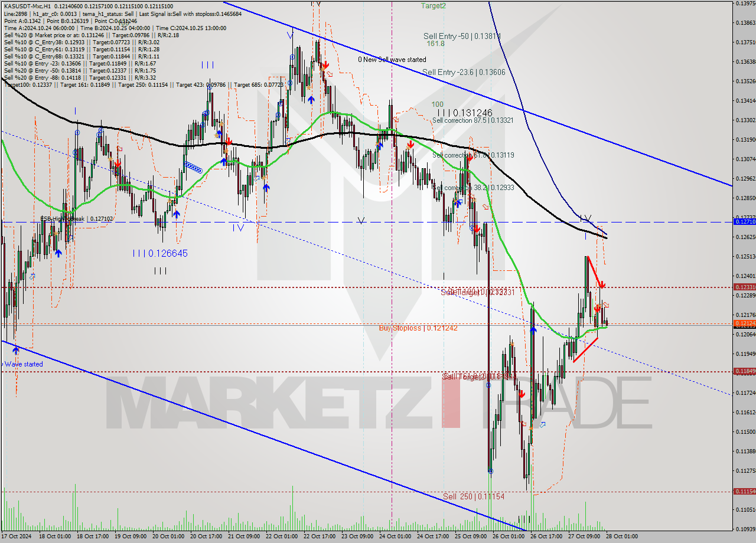Screen dimensions: 756x543
Task: Click the '161.8' Fibonacci level label
Action: 435,44
